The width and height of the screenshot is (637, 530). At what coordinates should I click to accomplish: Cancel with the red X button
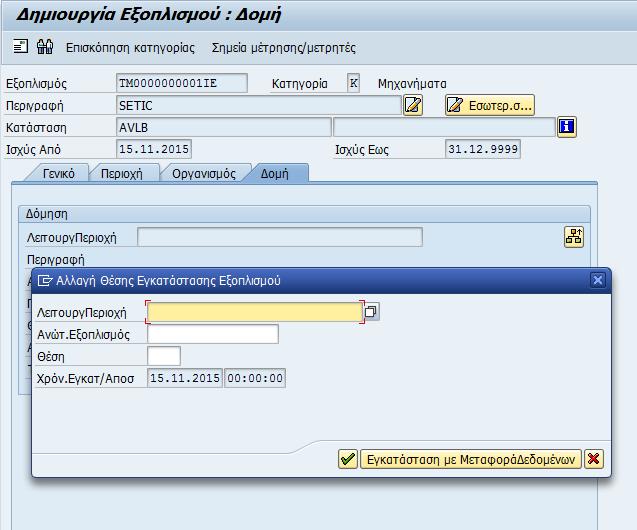594,459
